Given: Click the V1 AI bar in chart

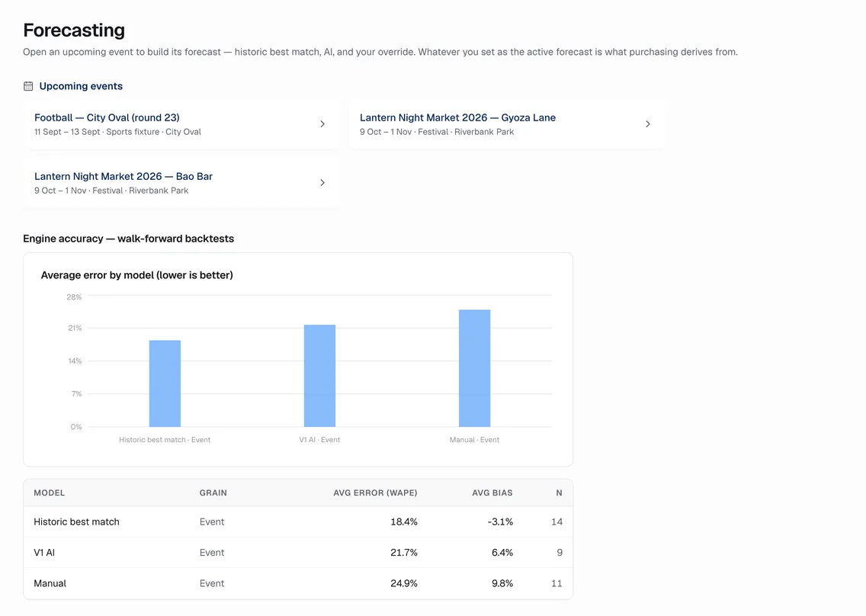Looking at the screenshot, I should (x=319, y=376).
